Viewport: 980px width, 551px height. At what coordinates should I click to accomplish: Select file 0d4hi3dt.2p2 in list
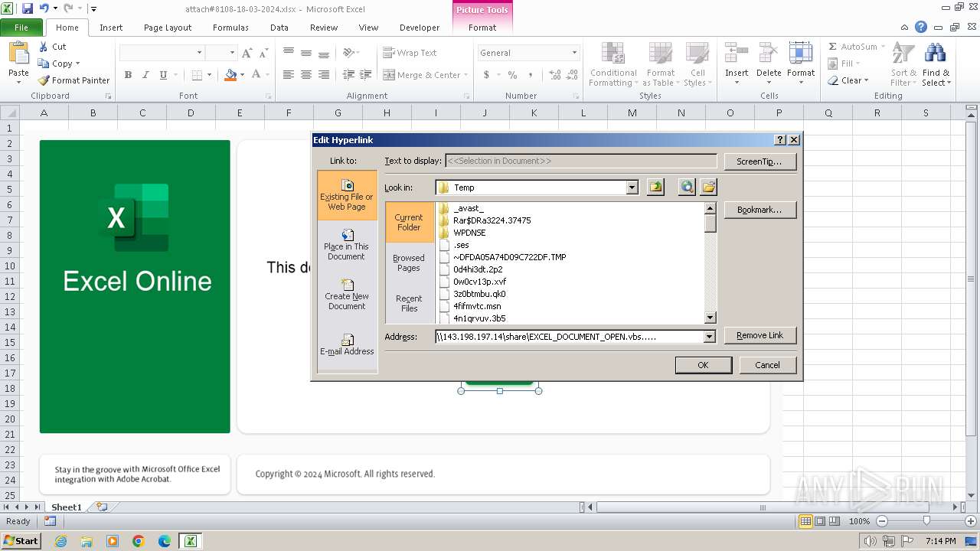pyautogui.click(x=479, y=269)
